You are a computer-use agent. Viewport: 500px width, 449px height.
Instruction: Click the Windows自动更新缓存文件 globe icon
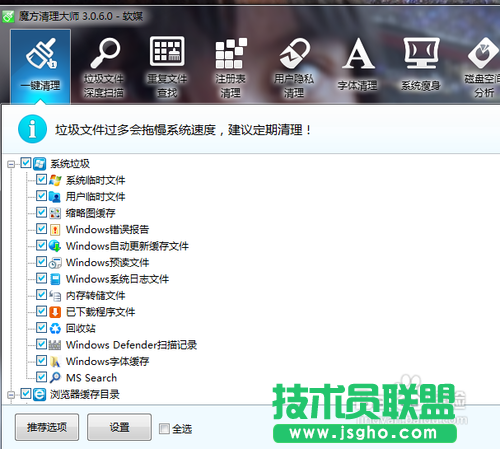[55, 246]
